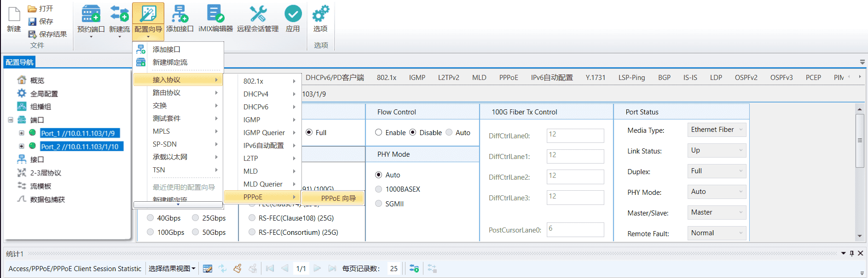Switch to the BGP tab
Image resolution: width=868 pixels, height=278 pixels.
click(664, 78)
